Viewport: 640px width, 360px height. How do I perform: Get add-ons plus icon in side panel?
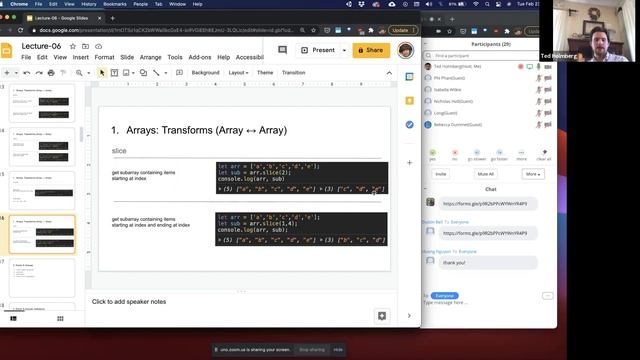pos(409,162)
